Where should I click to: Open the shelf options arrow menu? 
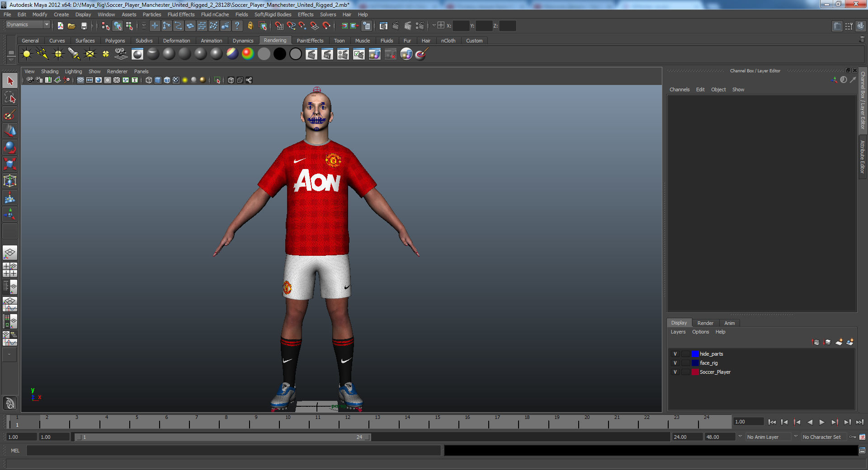coord(11,61)
